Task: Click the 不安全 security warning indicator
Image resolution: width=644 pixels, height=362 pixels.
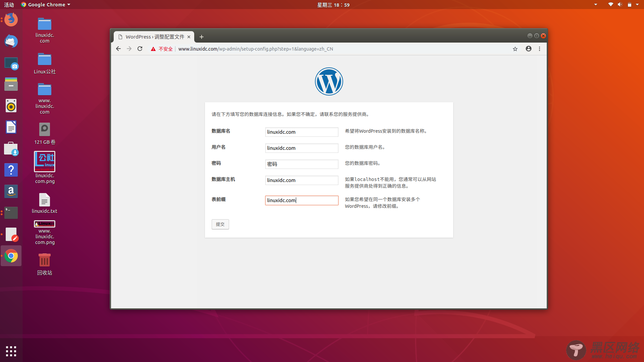Action: click(162, 49)
